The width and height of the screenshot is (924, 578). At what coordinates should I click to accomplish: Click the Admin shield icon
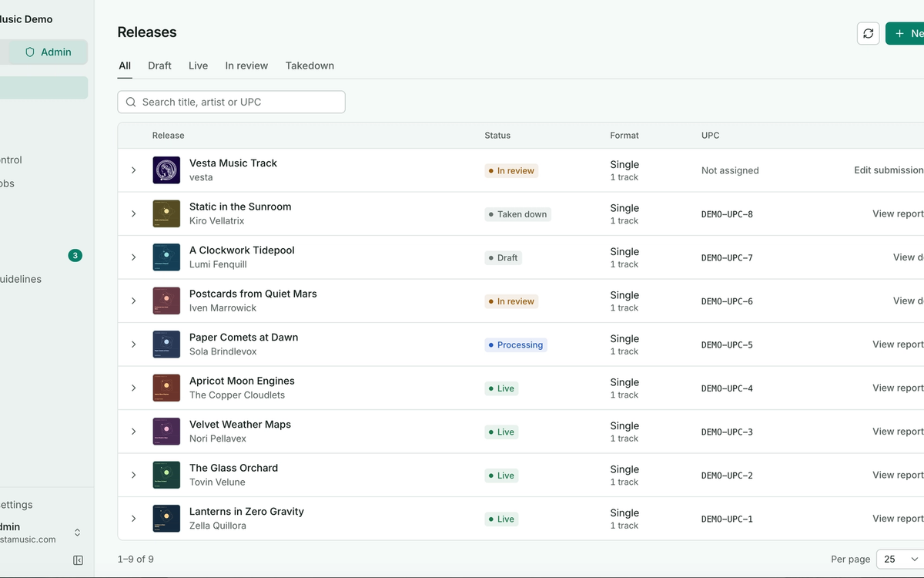point(30,52)
